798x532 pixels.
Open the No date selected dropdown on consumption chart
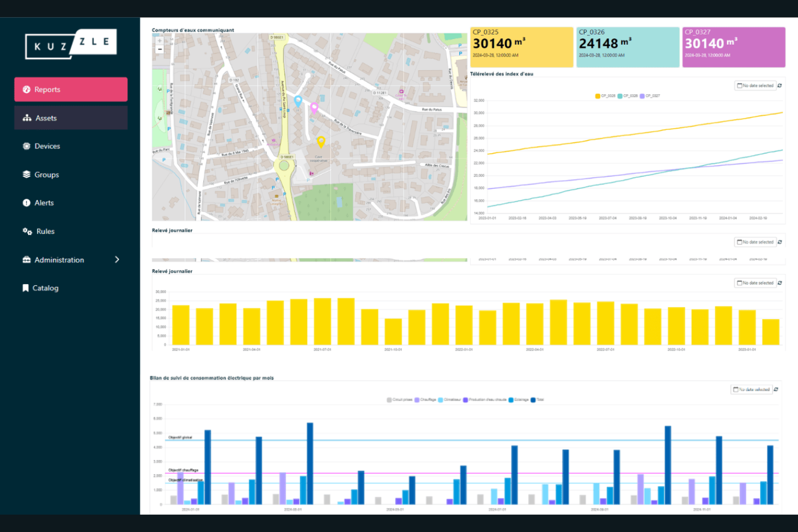pos(751,389)
